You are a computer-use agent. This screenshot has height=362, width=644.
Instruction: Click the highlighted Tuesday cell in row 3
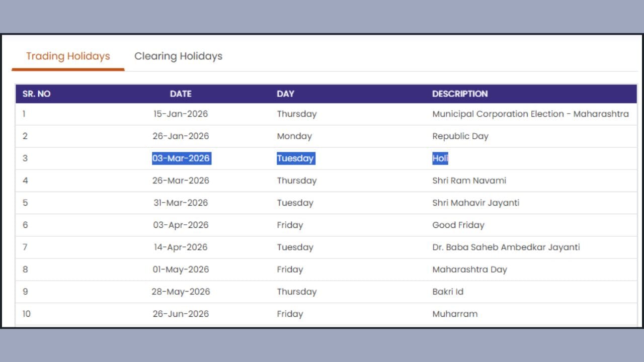[295, 158]
